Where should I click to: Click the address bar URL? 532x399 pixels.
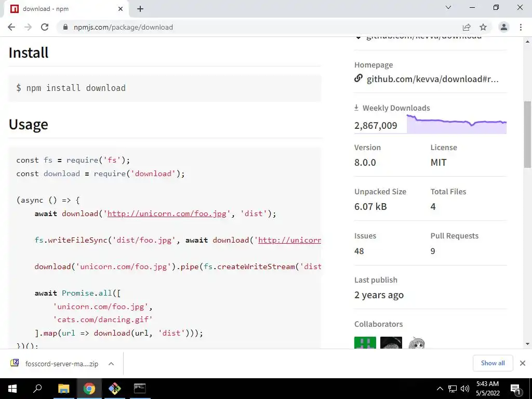tap(123, 27)
